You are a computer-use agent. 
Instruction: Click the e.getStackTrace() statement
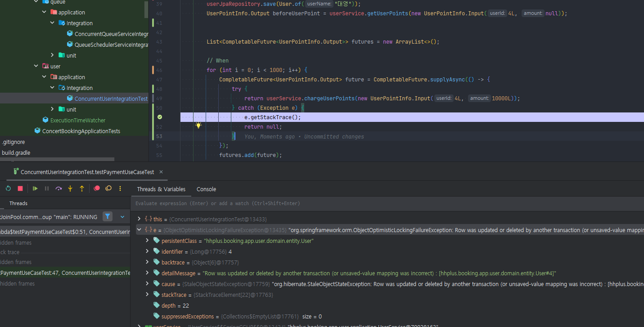coord(273,117)
